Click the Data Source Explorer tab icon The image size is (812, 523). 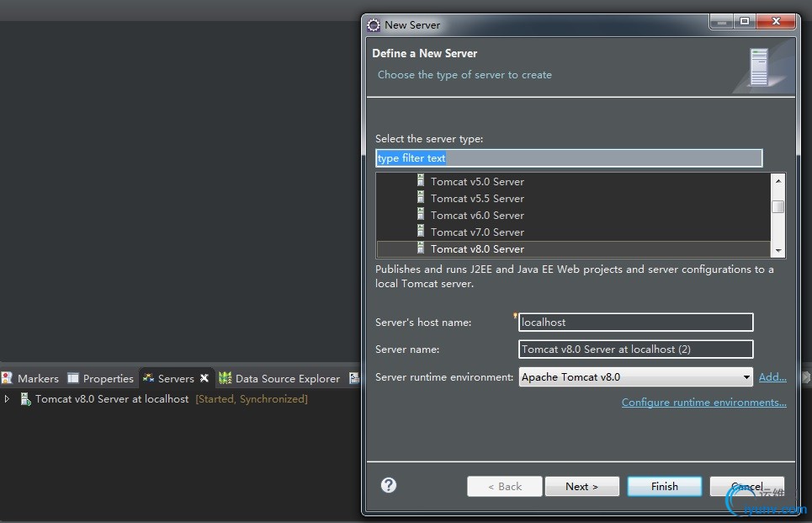[225, 378]
